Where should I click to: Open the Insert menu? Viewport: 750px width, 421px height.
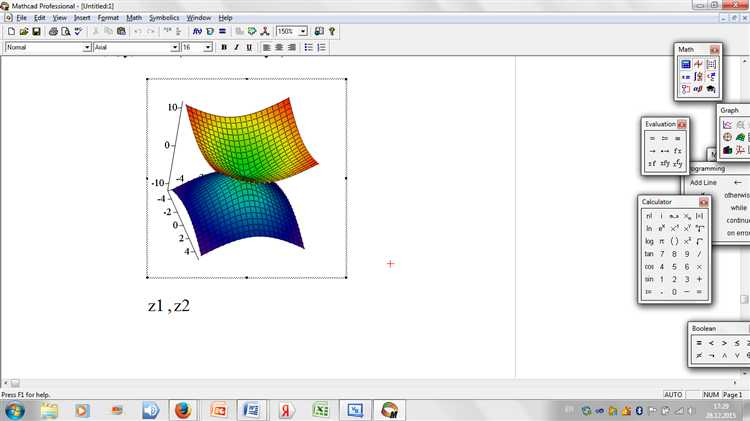pyautogui.click(x=82, y=18)
